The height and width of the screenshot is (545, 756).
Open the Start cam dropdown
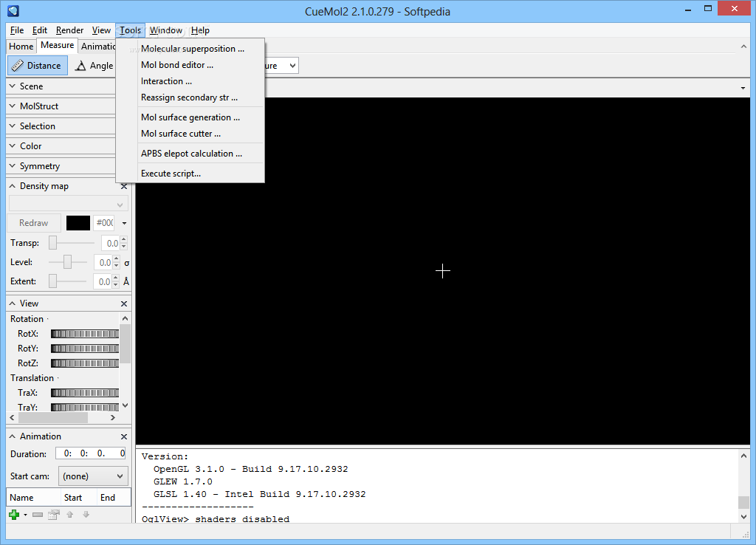click(93, 476)
